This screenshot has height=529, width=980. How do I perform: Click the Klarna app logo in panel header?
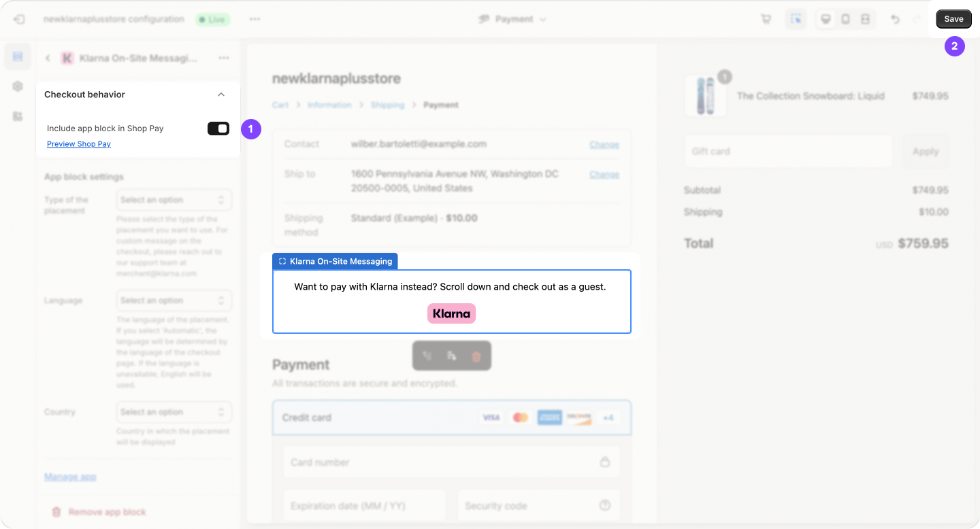(67, 58)
